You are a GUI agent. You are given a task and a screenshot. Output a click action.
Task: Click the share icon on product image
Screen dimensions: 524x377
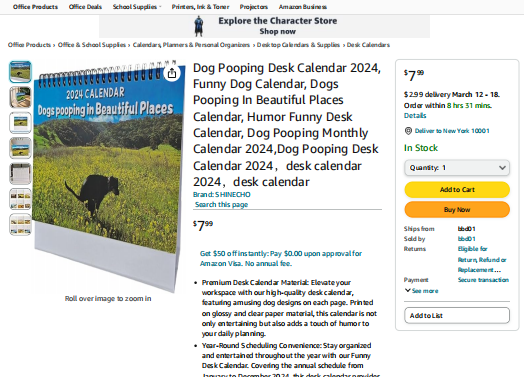[172, 73]
